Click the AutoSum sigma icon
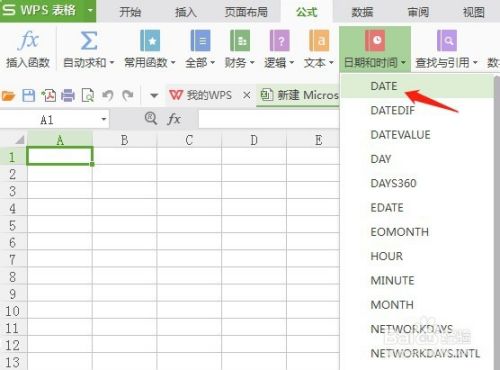Screen dimensions: 500x370 click(89, 41)
